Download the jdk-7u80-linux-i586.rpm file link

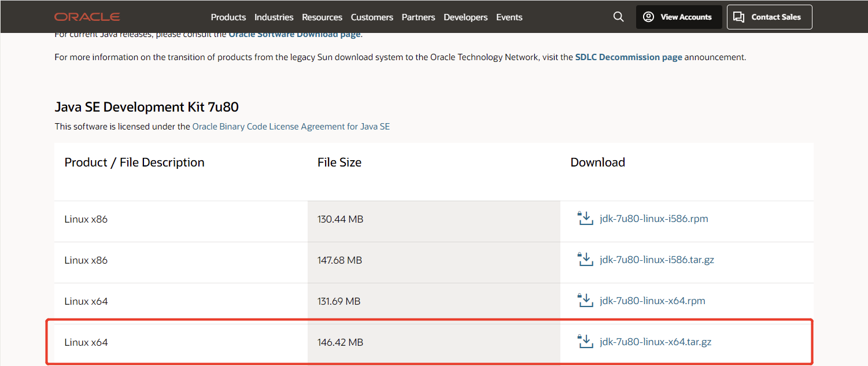[x=653, y=219]
